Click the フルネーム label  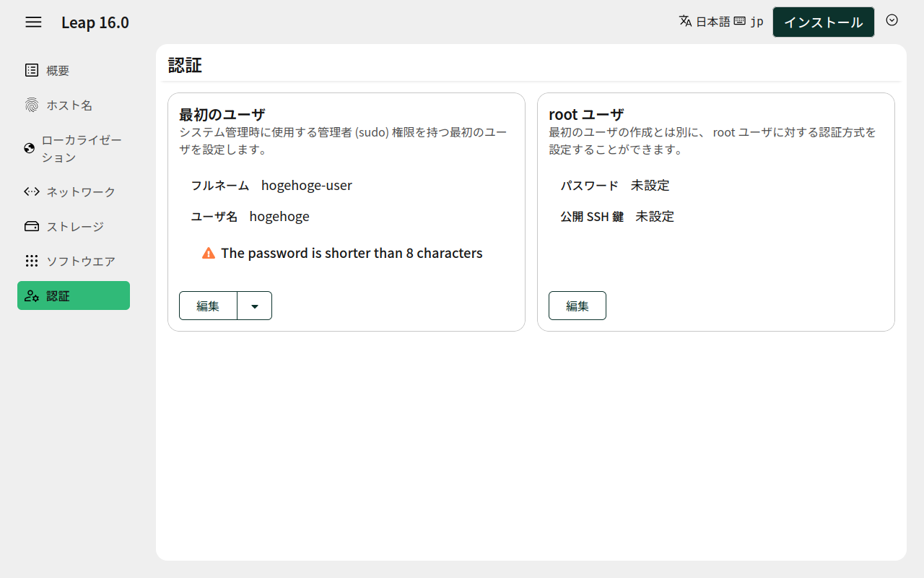pyautogui.click(x=220, y=185)
